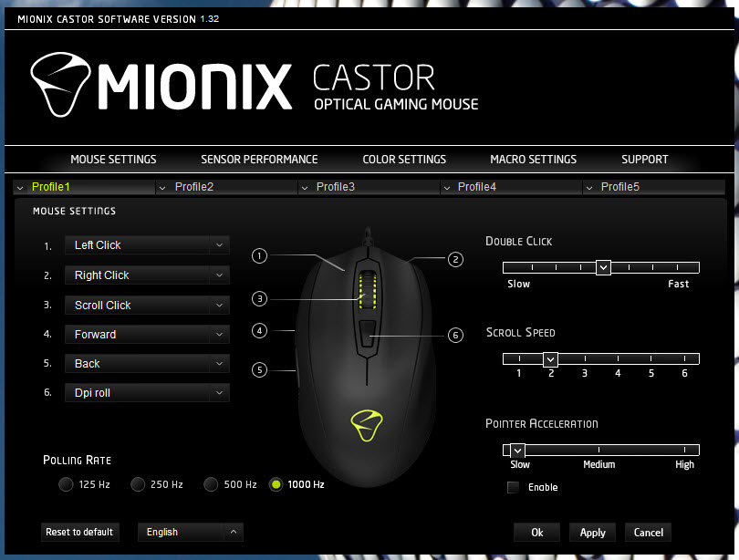Select the 1000 Hz polling rate

pos(276,484)
